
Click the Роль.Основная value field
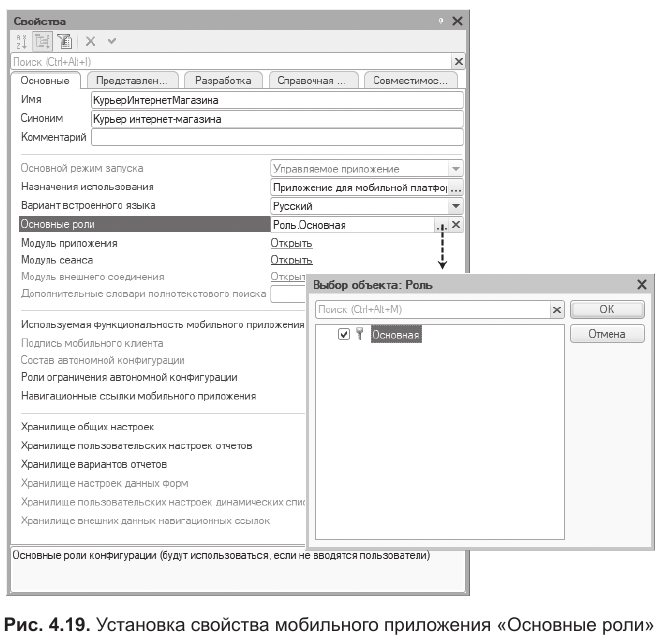pos(353,225)
